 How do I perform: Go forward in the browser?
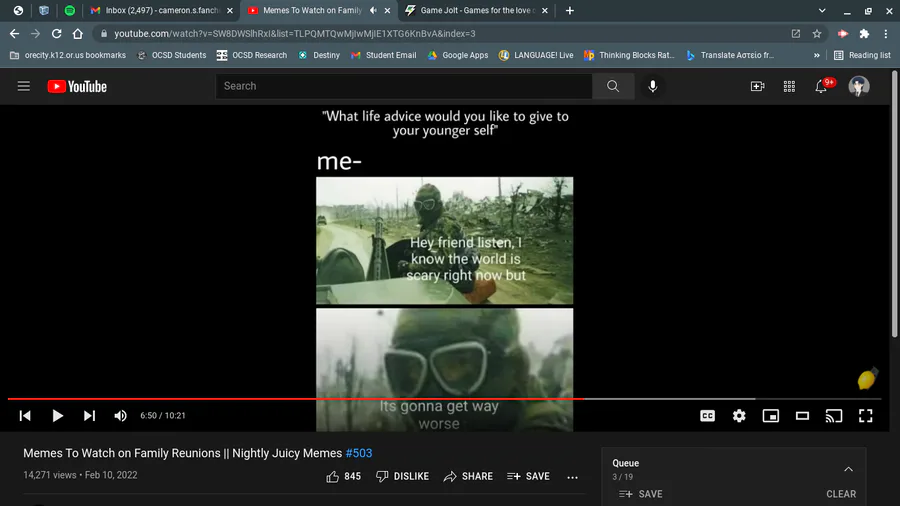click(36, 34)
